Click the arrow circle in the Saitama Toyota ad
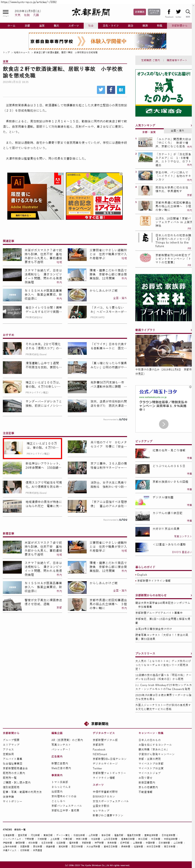 click(164, 424)
